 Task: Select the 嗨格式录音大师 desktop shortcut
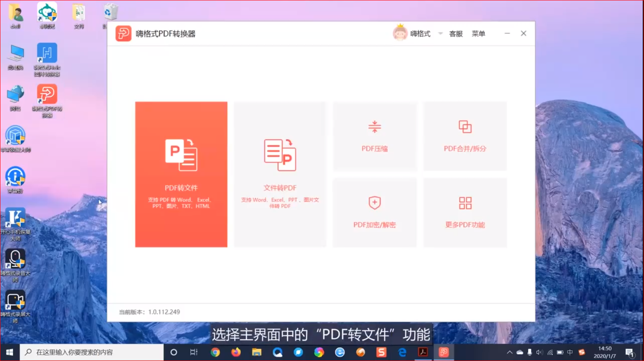point(15,265)
